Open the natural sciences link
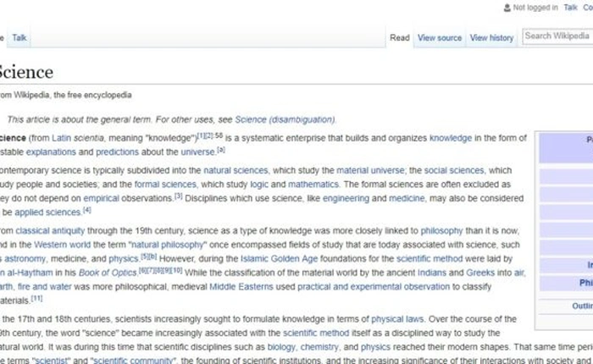The height and width of the screenshot is (364, 593). coord(236,171)
